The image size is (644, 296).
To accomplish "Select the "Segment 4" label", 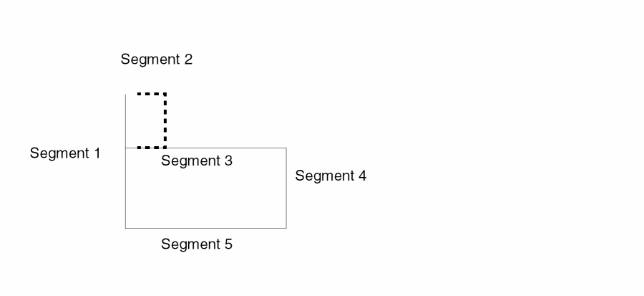I will point(331,176).
